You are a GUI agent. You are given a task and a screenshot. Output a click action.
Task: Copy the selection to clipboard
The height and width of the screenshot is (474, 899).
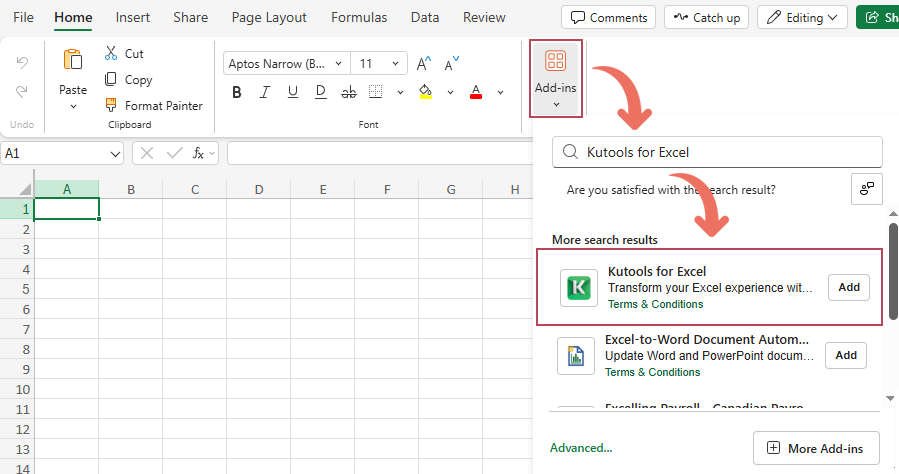(x=111, y=79)
